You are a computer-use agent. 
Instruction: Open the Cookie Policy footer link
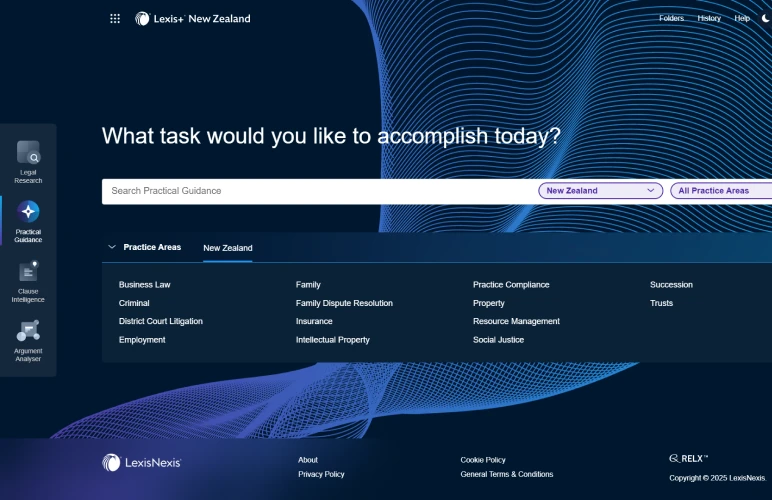coord(483,460)
